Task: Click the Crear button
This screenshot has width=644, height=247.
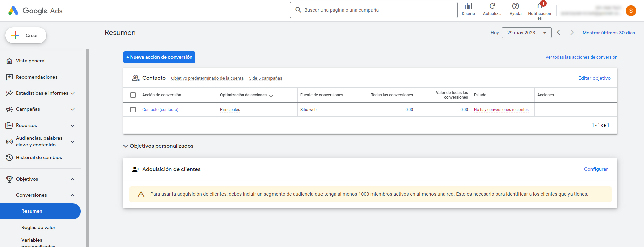Action: [26, 35]
